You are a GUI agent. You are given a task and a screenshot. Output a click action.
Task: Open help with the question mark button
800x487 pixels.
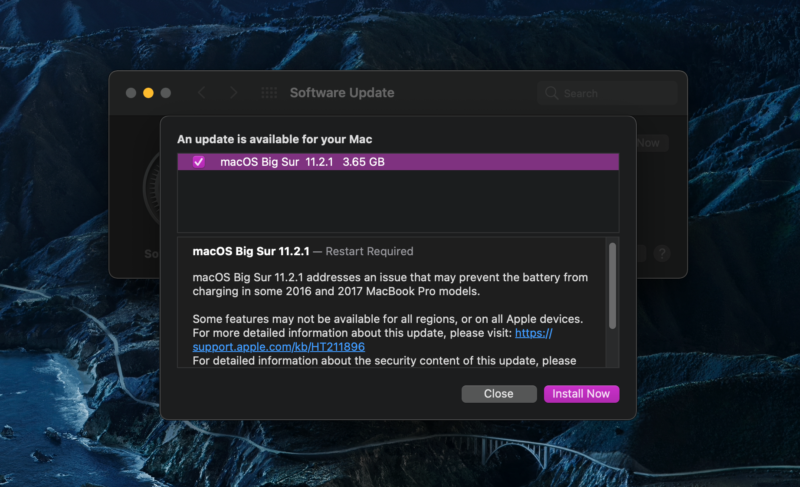click(662, 254)
